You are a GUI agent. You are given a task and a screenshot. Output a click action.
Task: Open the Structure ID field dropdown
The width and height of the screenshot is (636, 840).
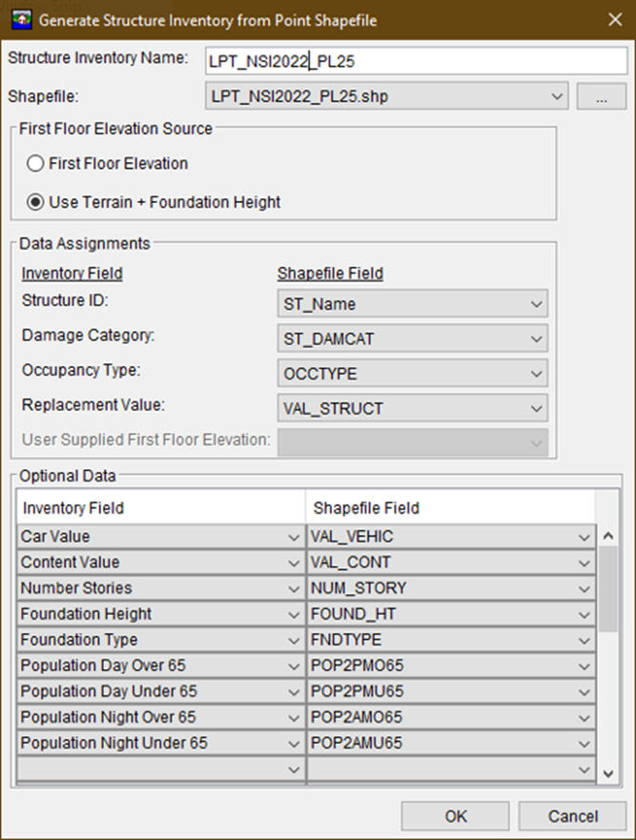(537, 301)
